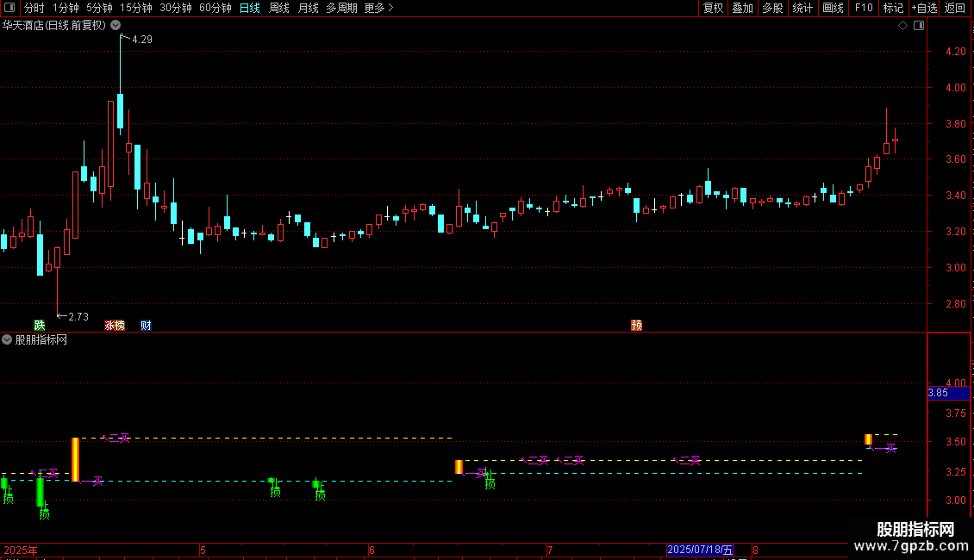Image resolution: width=974 pixels, height=560 pixels.
Task: Click the blue 财 financial marker
Action: 146,326
